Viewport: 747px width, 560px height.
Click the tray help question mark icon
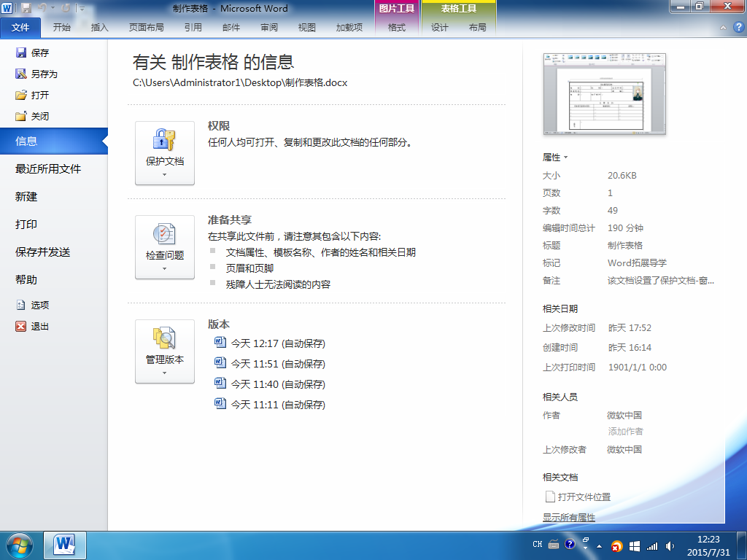point(569,544)
